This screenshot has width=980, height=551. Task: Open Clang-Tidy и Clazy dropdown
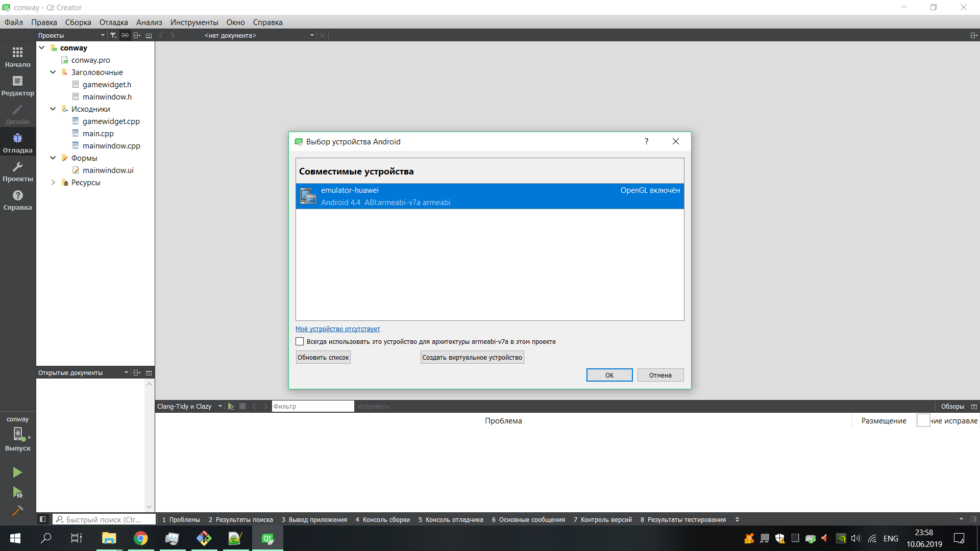click(189, 406)
